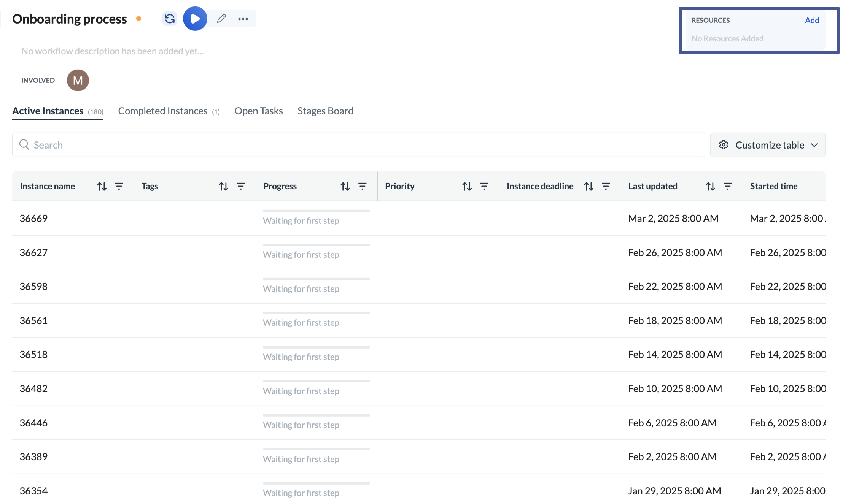Edit the workflow with the pencil icon
This screenshot has width=843, height=504.
[x=221, y=19]
